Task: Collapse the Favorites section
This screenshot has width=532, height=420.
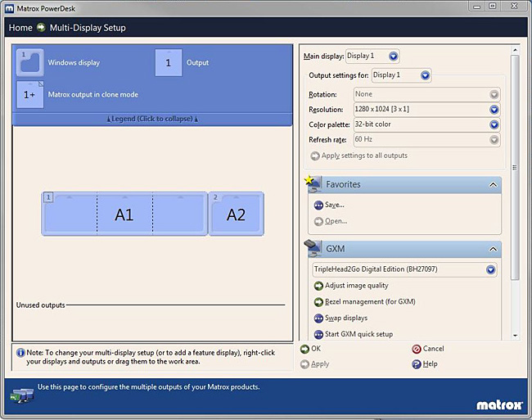Action: [493, 185]
